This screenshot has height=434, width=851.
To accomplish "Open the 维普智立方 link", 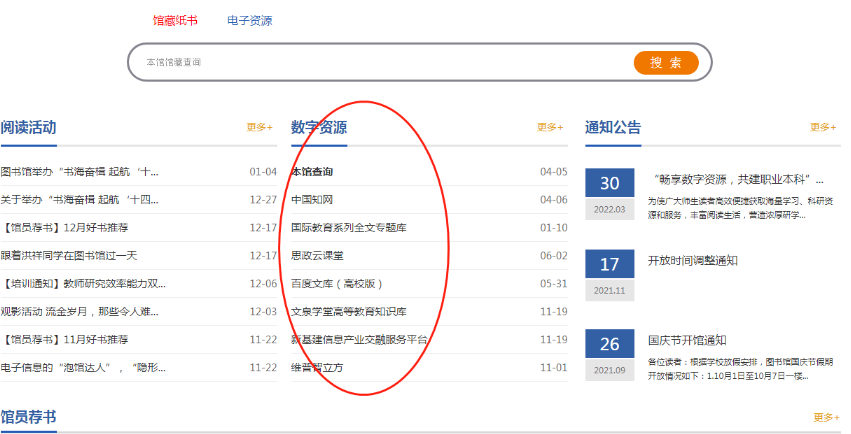I will [317, 368].
